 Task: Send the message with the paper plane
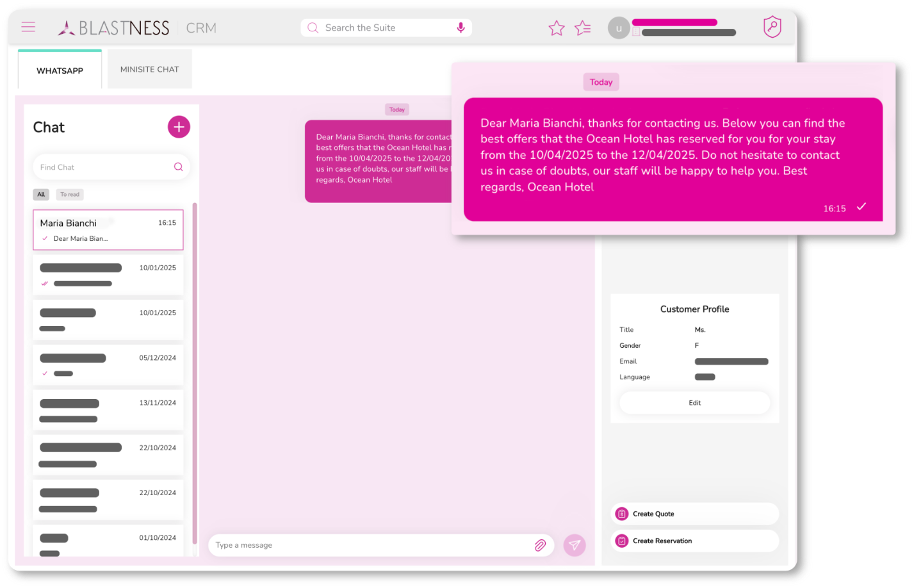(x=575, y=545)
